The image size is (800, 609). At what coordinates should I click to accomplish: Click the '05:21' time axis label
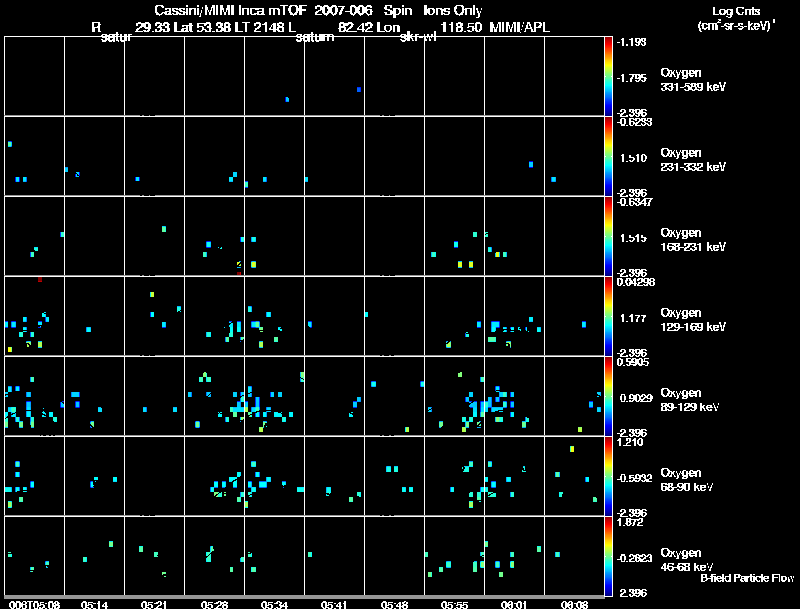154,605
